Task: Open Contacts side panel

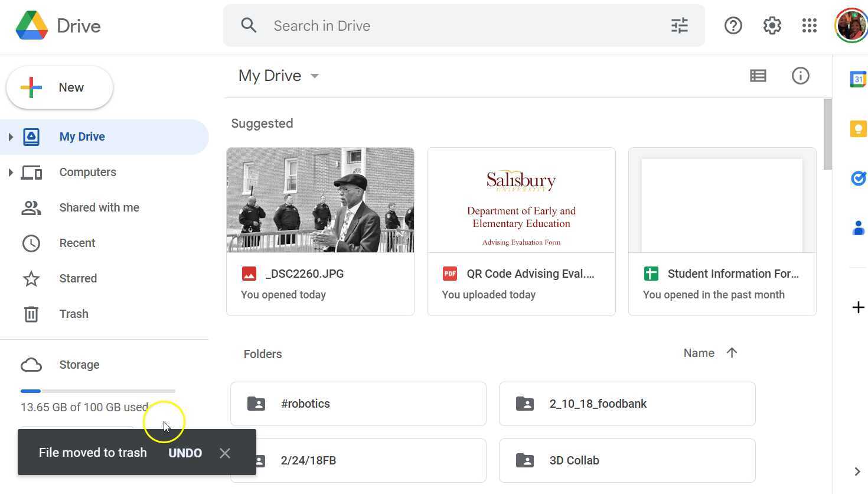Action: [x=858, y=227]
